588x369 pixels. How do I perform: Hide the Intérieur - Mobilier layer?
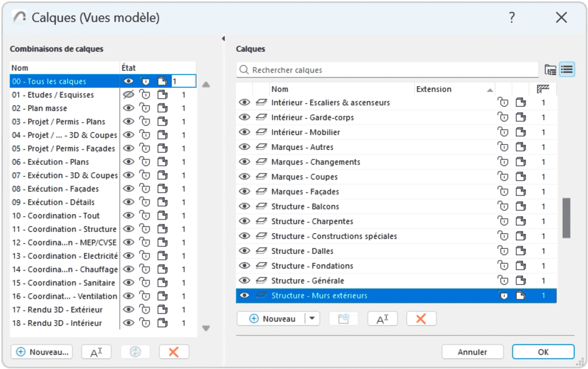(x=244, y=132)
